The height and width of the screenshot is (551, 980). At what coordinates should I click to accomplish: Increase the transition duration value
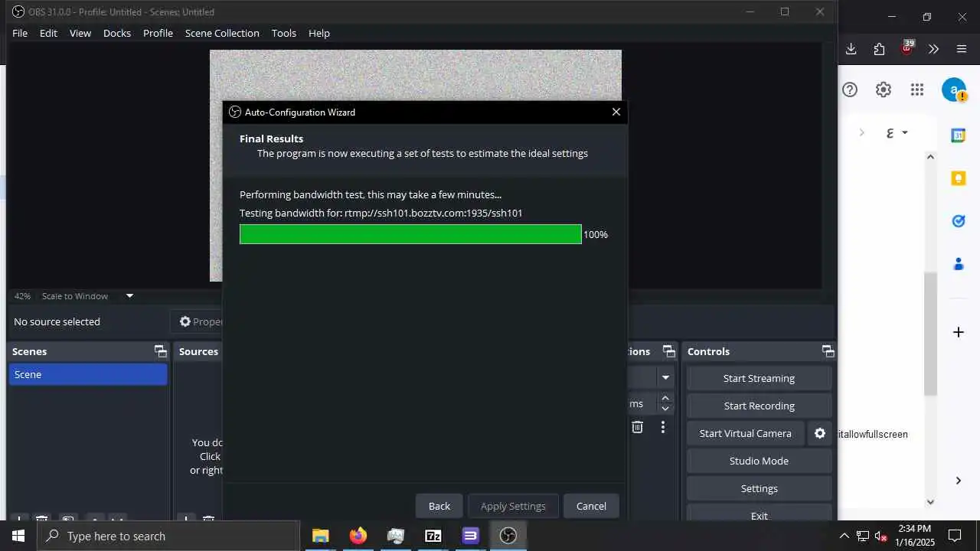click(665, 398)
